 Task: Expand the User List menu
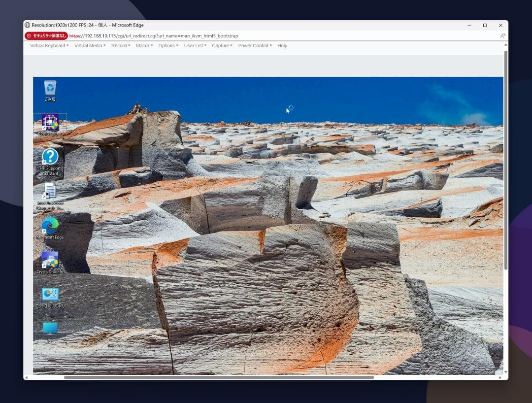(x=195, y=46)
